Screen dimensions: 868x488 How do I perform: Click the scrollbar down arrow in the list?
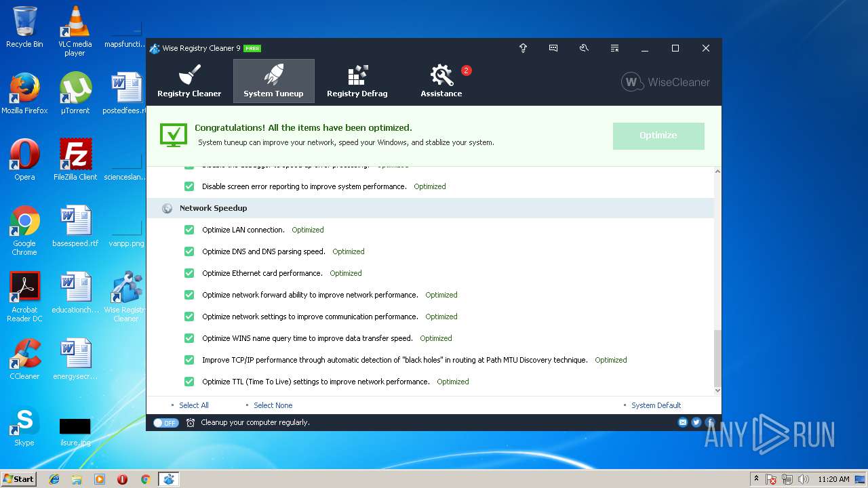coord(718,390)
